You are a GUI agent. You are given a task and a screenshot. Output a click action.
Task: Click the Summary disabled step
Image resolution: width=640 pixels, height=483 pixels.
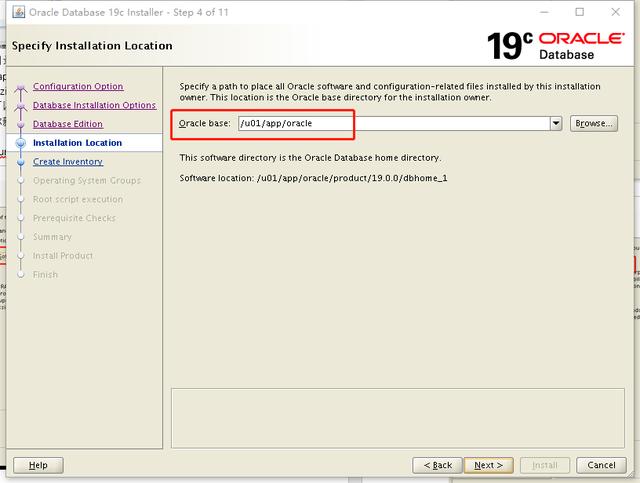click(x=52, y=237)
